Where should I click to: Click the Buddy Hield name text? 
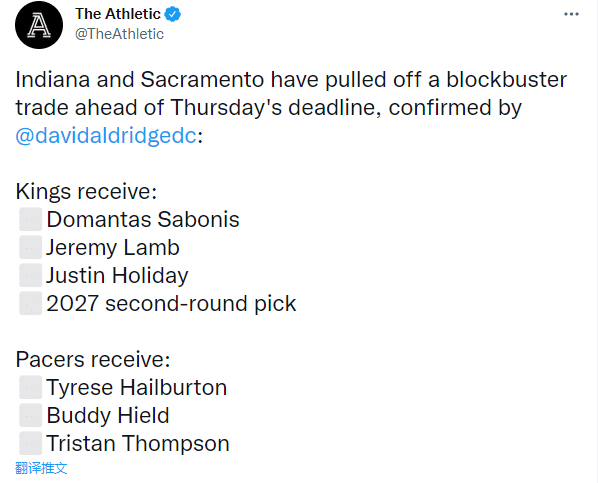[x=108, y=415]
